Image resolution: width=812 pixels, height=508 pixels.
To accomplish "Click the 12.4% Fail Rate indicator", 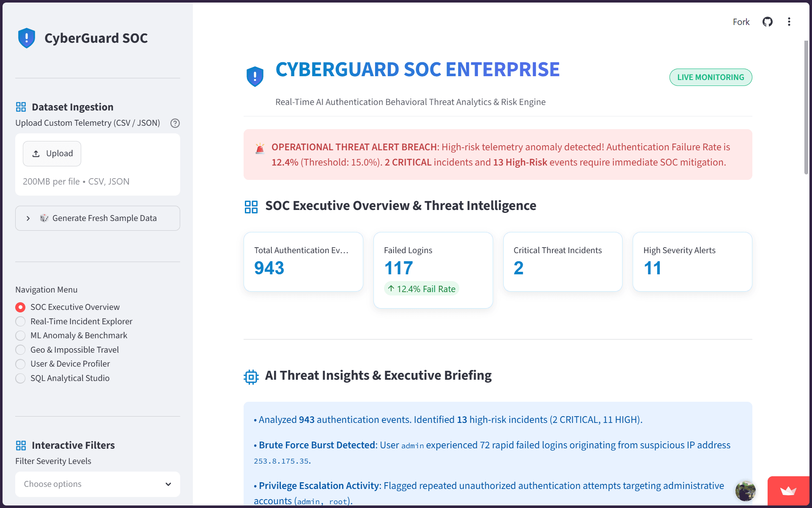I will [x=422, y=289].
